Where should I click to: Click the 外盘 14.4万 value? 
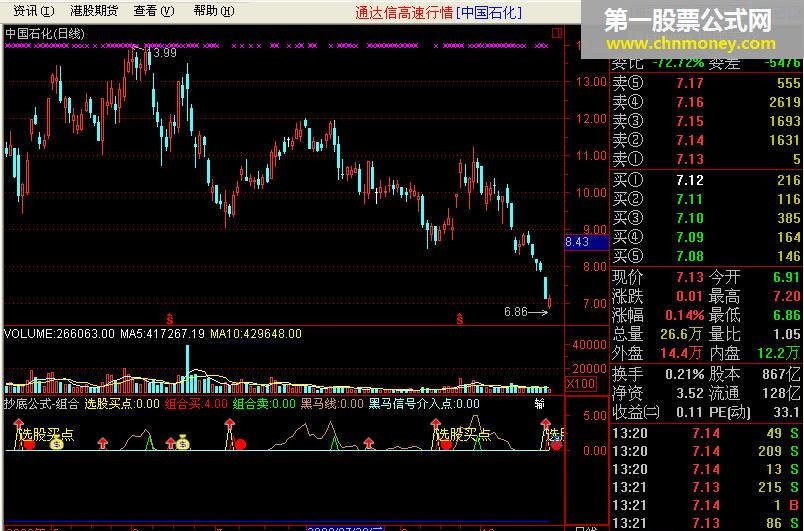point(681,353)
